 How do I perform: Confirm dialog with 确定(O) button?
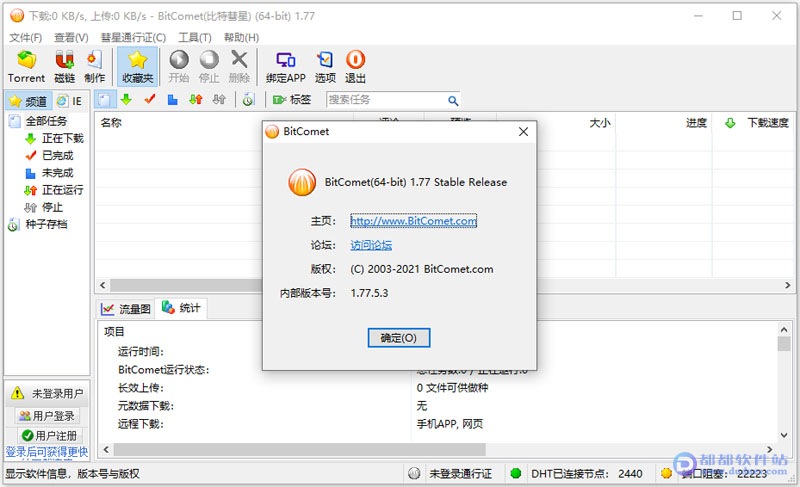398,338
